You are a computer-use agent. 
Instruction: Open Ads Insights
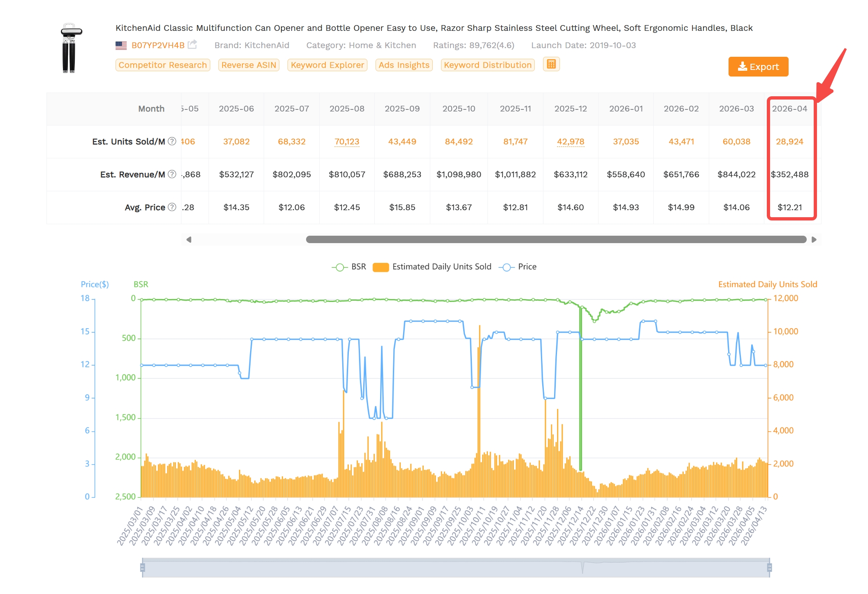tap(404, 65)
